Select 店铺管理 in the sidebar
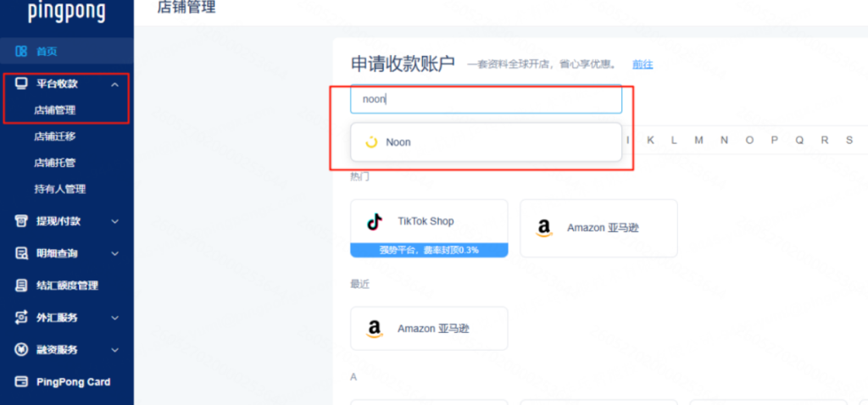Viewport: 868px width, 405px height. [55, 110]
